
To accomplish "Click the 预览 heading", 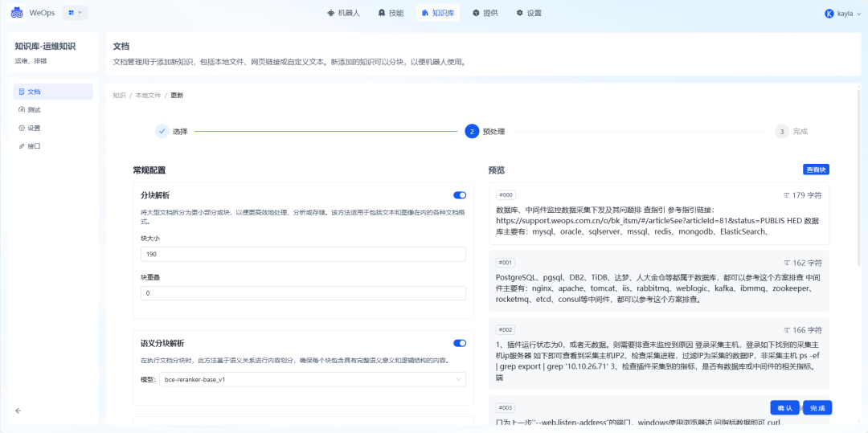I will [497, 170].
